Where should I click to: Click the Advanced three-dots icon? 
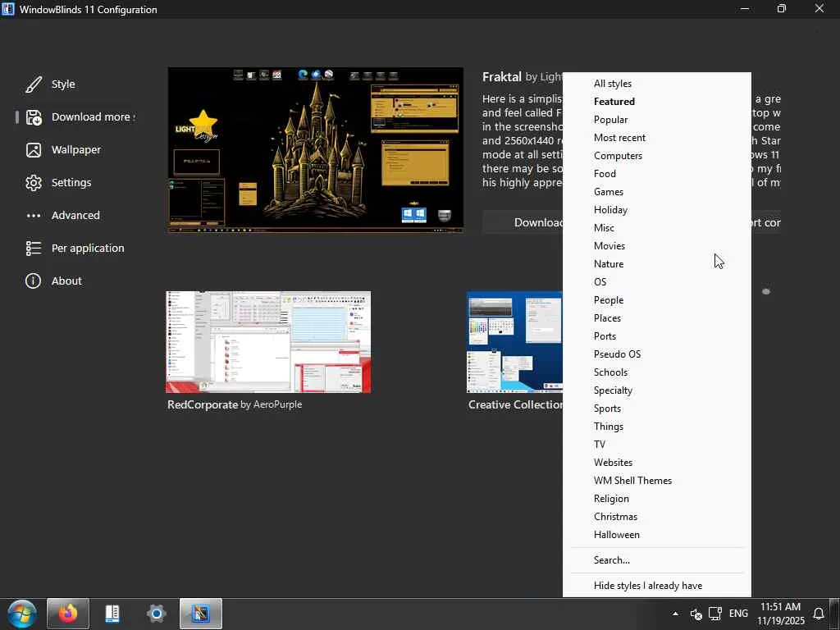pyautogui.click(x=33, y=216)
